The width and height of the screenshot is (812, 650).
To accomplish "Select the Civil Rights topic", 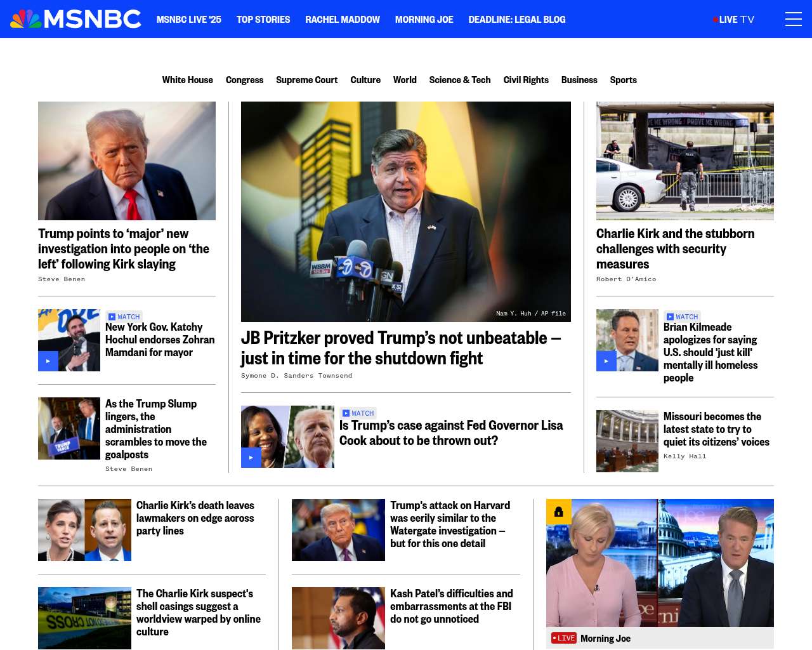I will pos(526,80).
